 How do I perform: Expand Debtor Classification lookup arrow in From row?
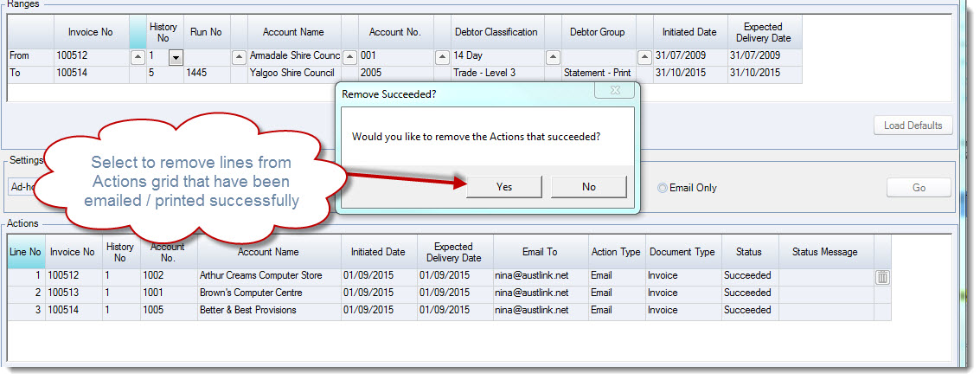coord(553,57)
